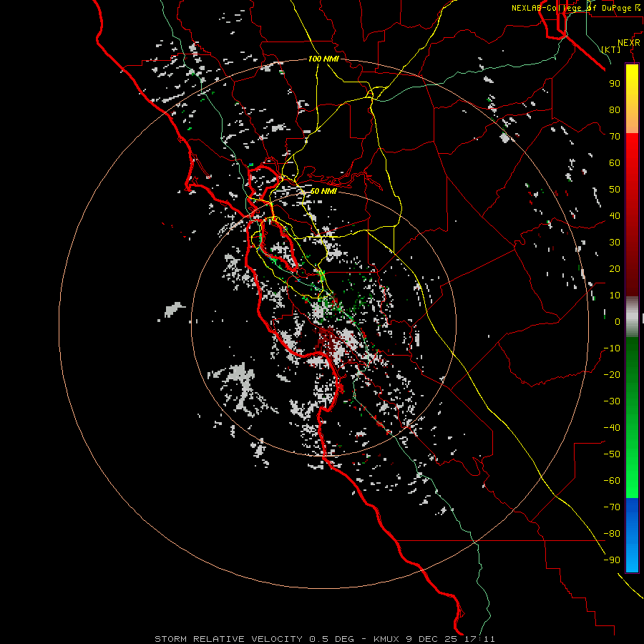The image size is (644, 644).
Task: Click the positive '90' value on the velocity scale
Action: 615,84
